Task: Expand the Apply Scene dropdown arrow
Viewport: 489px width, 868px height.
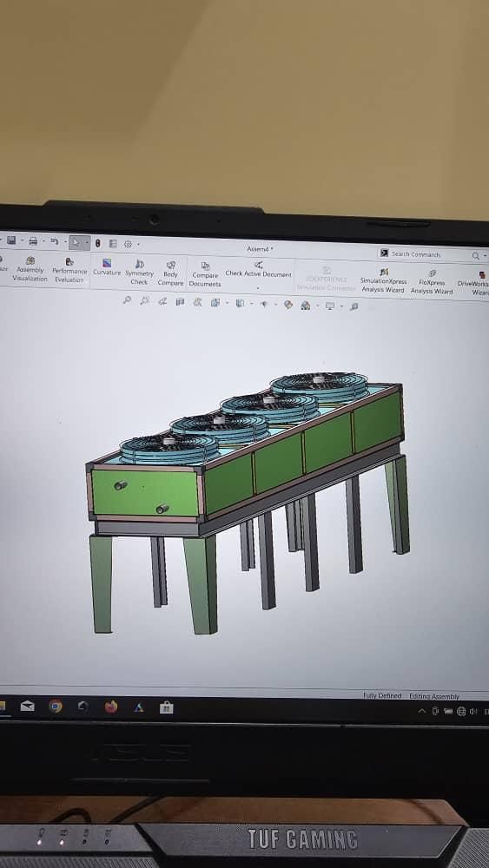Action: 317,306
